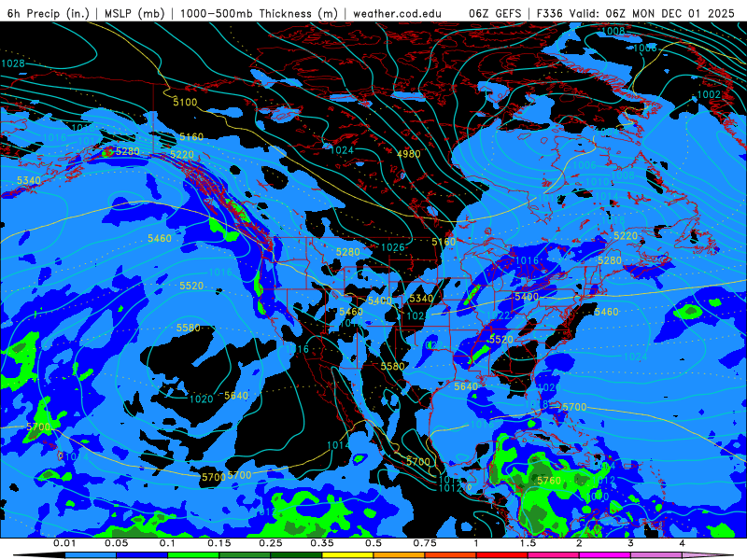The image size is (747, 560).
Task: Select the 1026 pressure contour label
Action: pos(392,247)
